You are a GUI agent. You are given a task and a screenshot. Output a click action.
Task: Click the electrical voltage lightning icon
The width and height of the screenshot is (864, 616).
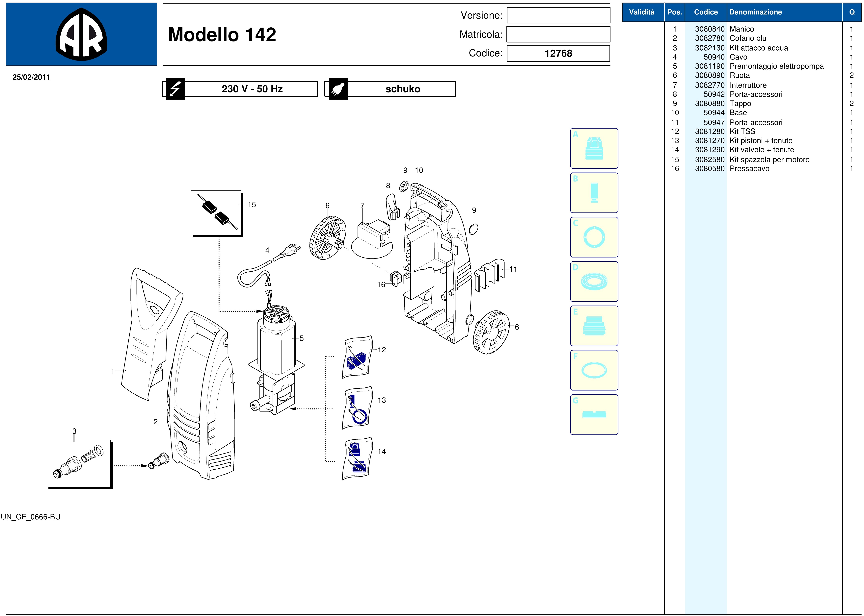click(x=175, y=89)
